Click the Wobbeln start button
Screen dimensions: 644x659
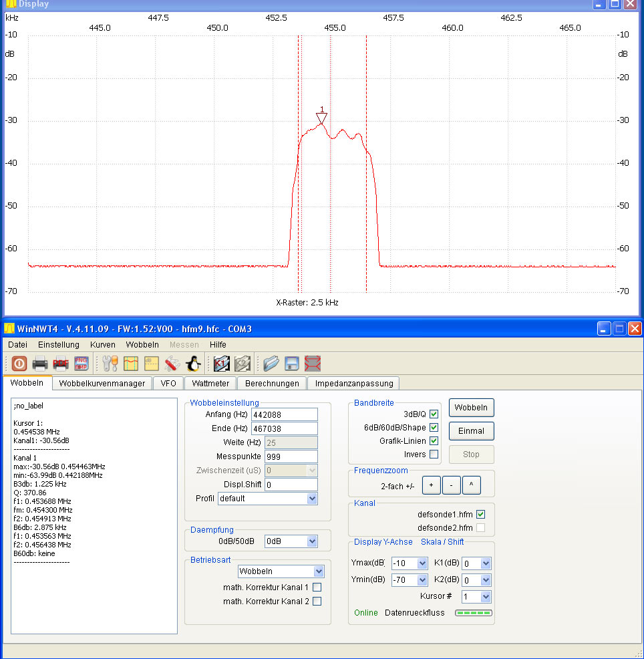[471, 408]
